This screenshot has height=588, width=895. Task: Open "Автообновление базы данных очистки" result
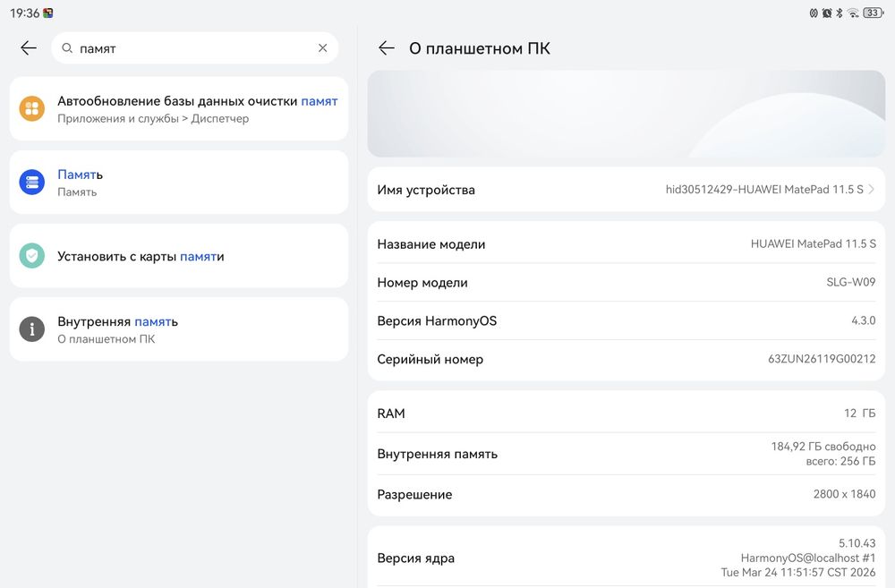179,108
